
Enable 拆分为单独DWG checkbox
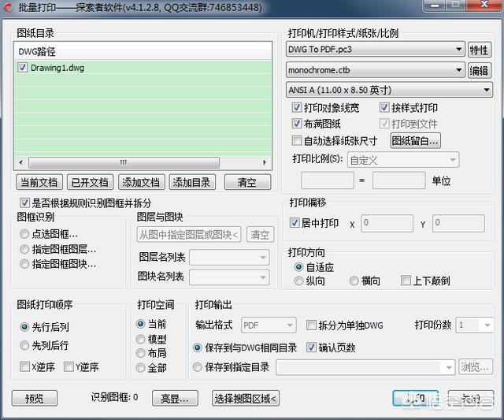311,325
